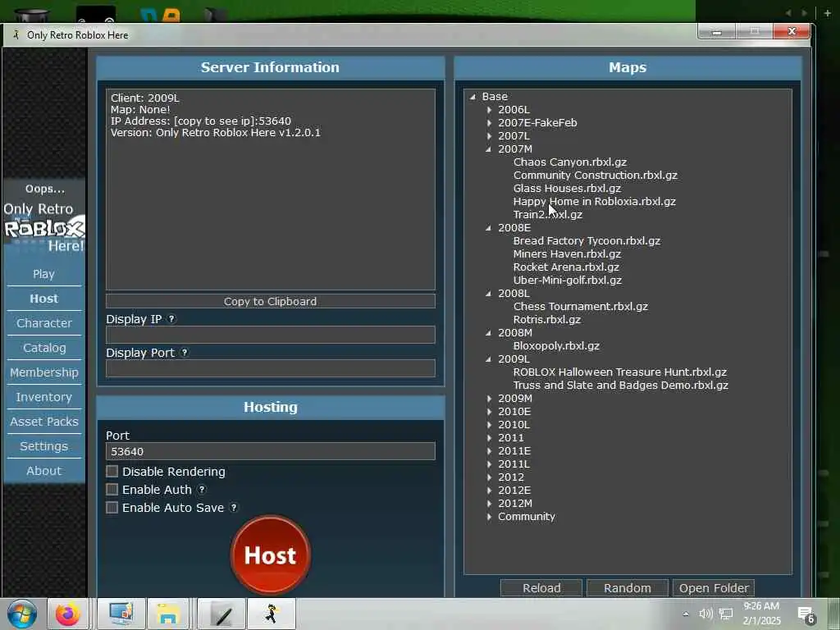Open the volume speaker tray icon
840x630 pixels.
pyautogui.click(x=705, y=614)
